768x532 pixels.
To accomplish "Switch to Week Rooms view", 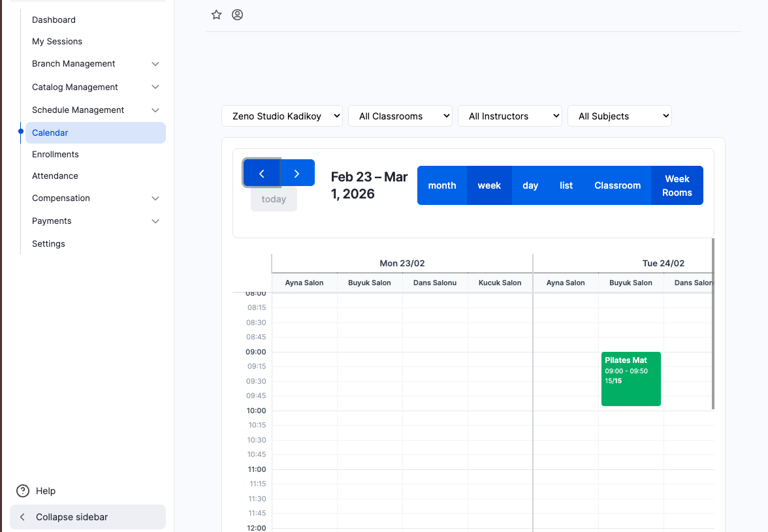I will pyautogui.click(x=677, y=185).
